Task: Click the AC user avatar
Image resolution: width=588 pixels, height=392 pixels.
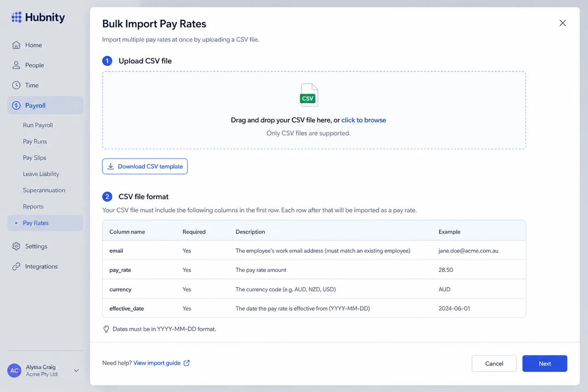Action: click(15, 370)
